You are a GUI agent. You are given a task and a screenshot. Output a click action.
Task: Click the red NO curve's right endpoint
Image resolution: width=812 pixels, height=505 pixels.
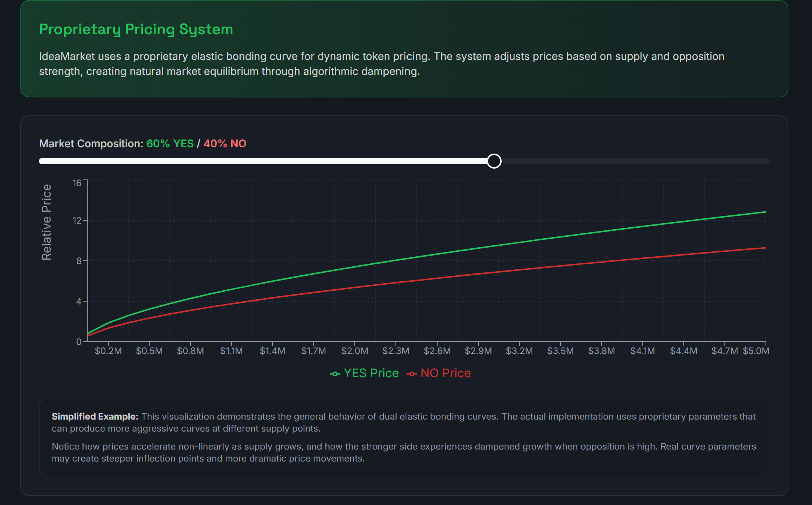click(x=765, y=248)
